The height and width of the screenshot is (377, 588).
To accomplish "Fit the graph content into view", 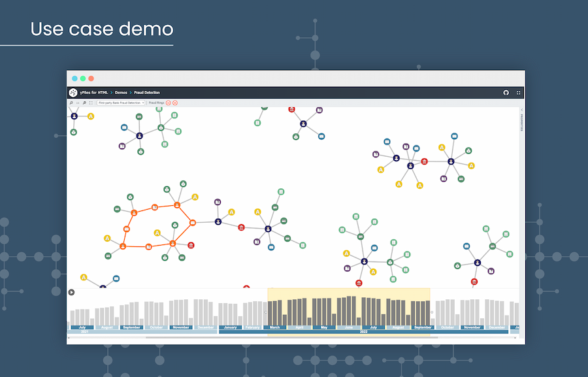I will pos(90,103).
